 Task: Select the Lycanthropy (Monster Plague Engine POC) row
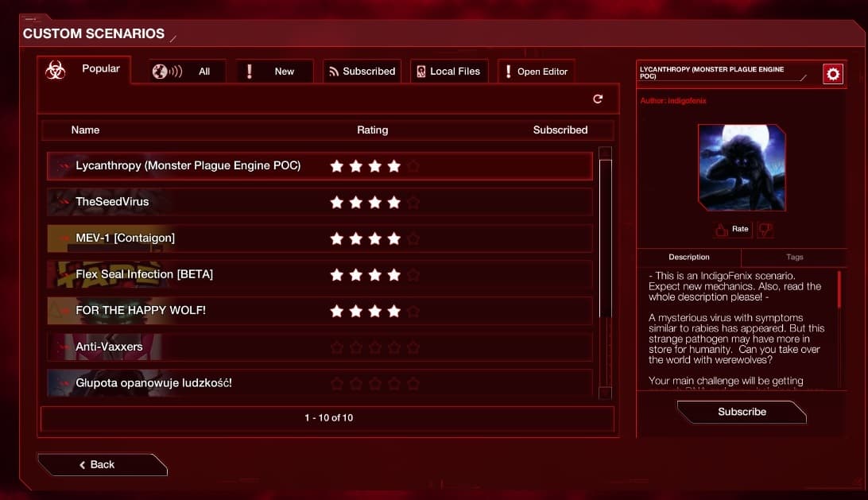click(320, 166)
